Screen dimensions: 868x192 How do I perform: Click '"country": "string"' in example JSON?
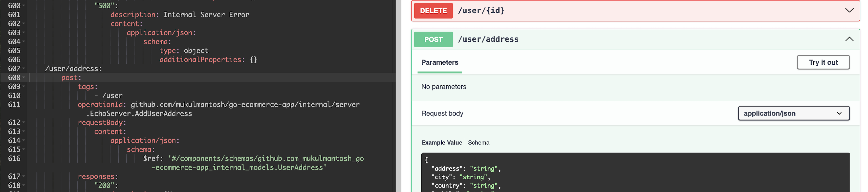coord(466,185)
